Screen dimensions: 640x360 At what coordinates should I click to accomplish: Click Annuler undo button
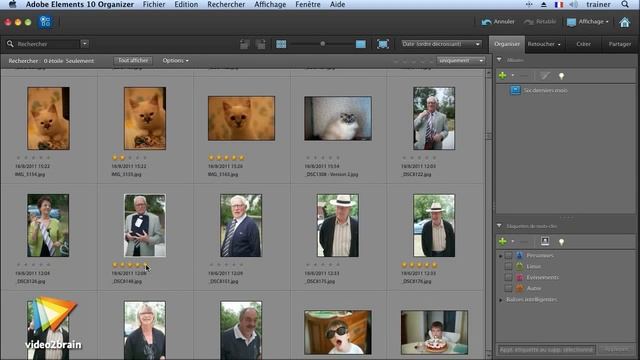498,22
